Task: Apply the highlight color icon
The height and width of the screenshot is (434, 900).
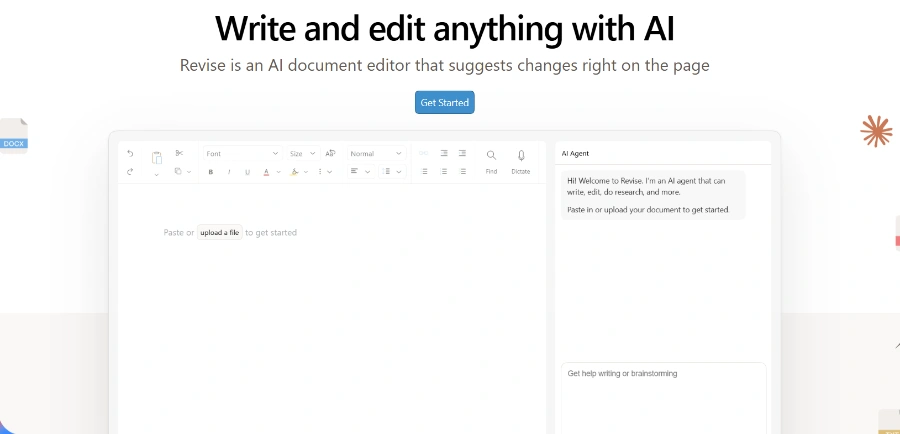Action: [x=294, y=172]
